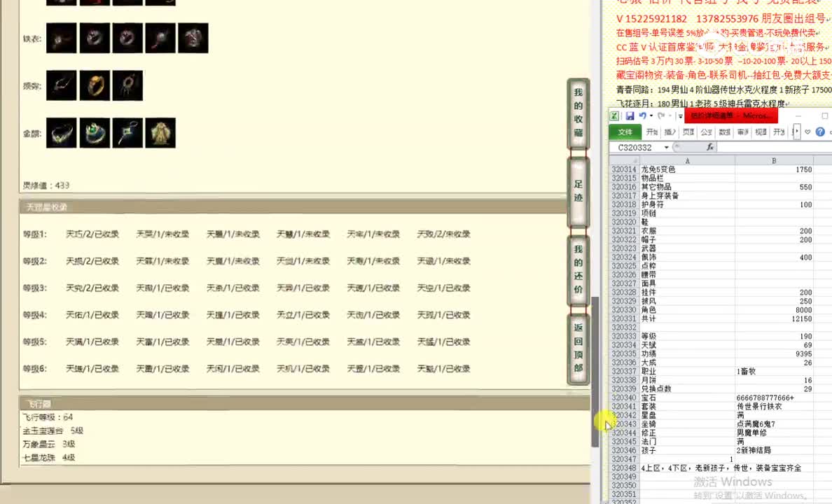This screenshot has height=504, width=832.
Task: Switch to the 页面 layout ribbon tab
Action: [x=688, y=132]
